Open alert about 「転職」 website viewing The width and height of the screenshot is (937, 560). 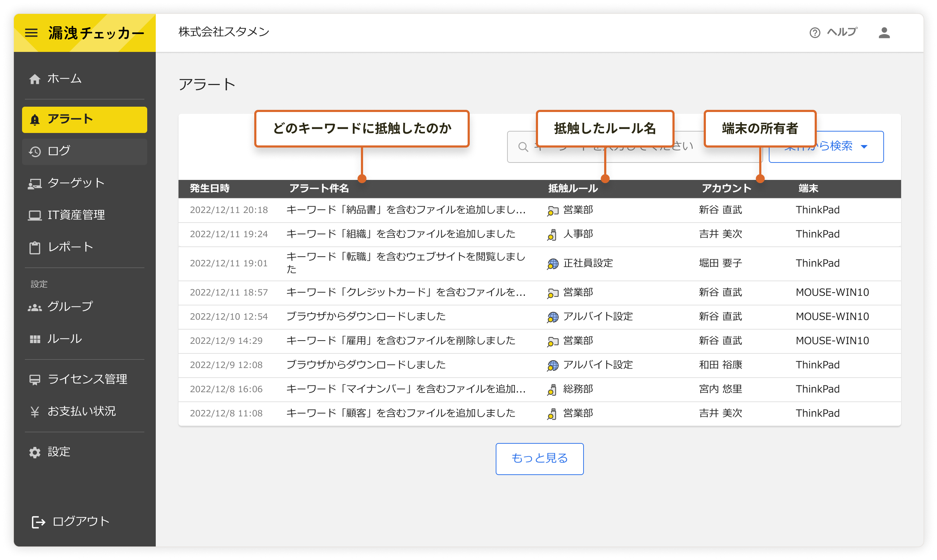[406, 263]
